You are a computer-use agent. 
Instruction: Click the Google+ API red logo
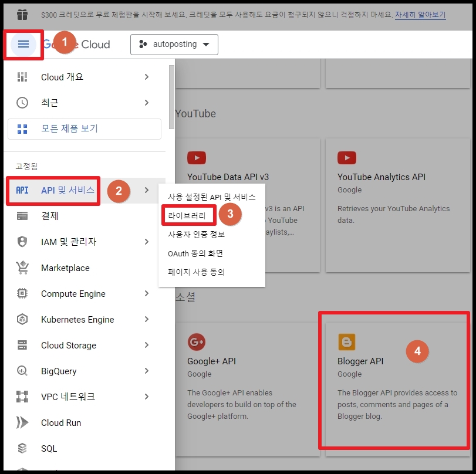pyautogui.click(x=197, y=342)
